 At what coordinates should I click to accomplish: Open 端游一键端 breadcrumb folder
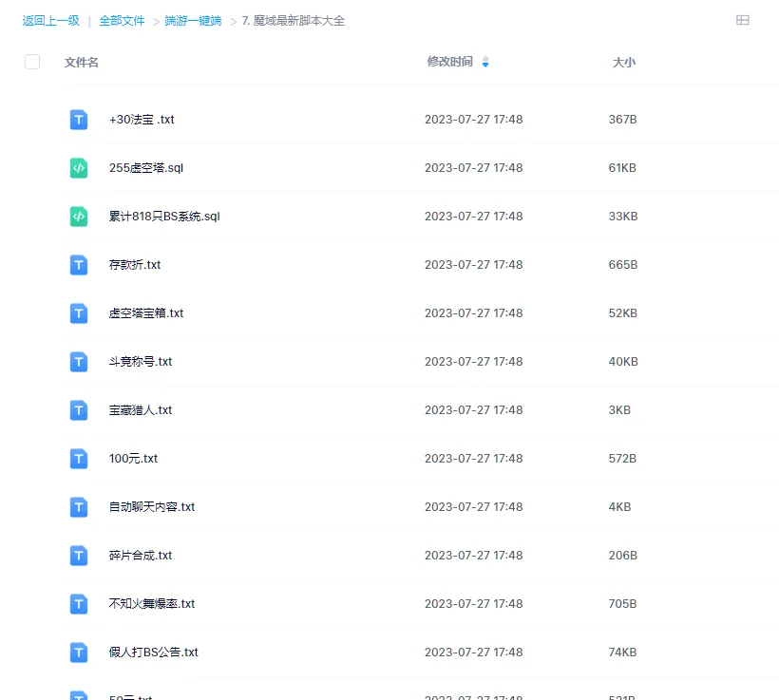(193, 20)
